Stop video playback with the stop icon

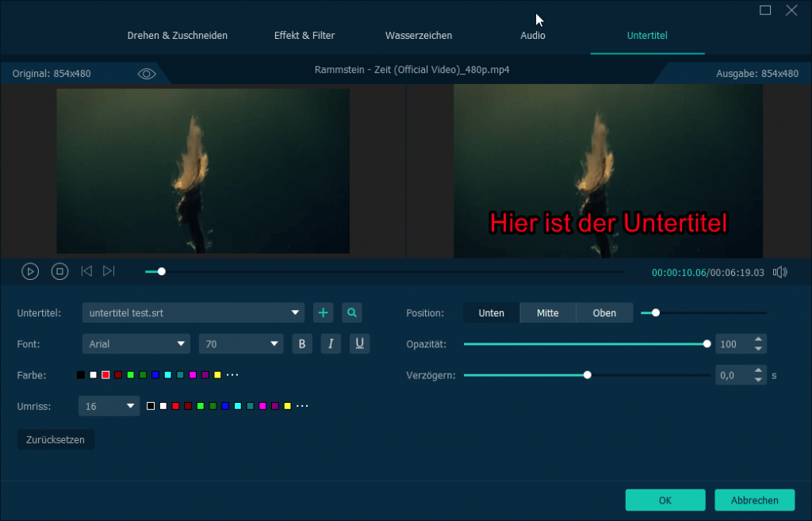59,271
